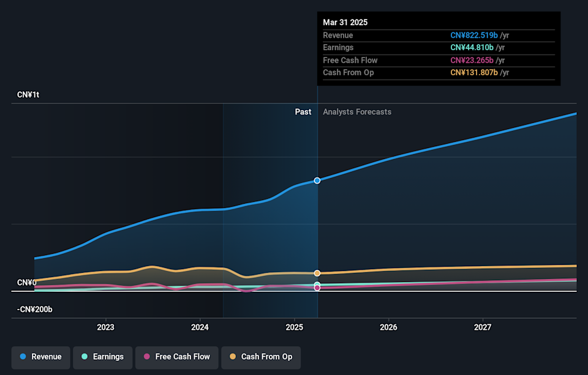Viewport: 588px width, 375px height.
Task: Toggle the Free Cash Flow legend label
Action: tap(184, 357)
